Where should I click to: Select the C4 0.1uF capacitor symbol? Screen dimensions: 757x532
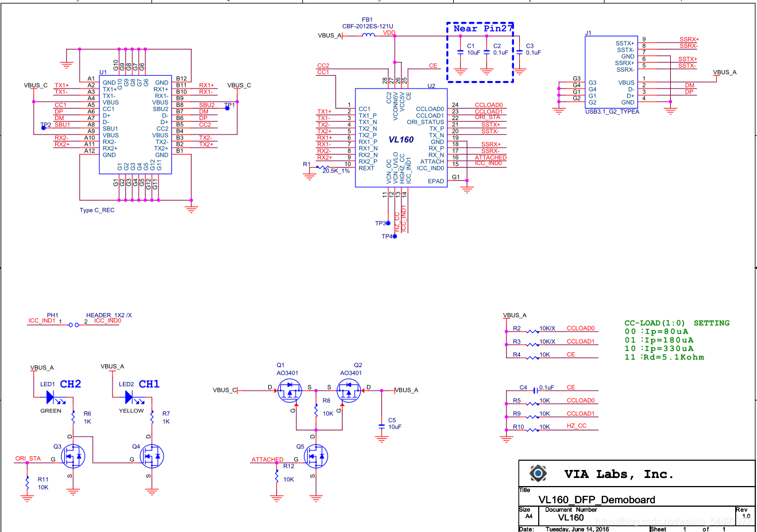pos(535,390)
